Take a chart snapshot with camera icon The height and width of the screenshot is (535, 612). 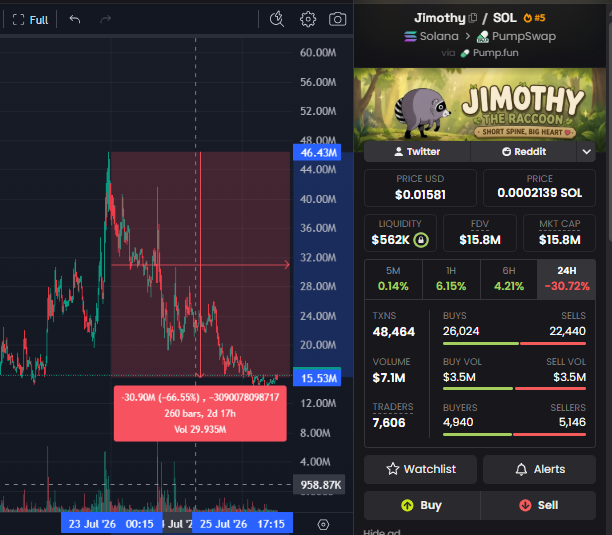point(338,19)
